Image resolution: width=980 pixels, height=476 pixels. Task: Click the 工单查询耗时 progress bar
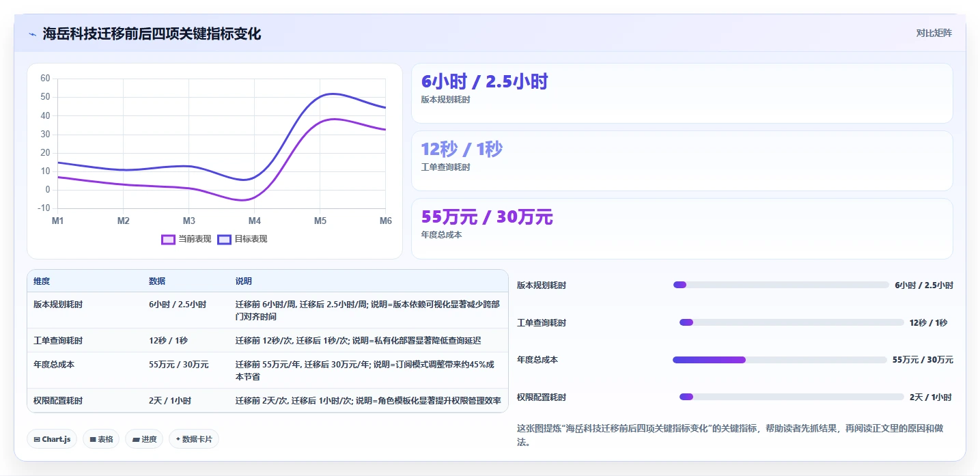[x=792, y=322]
